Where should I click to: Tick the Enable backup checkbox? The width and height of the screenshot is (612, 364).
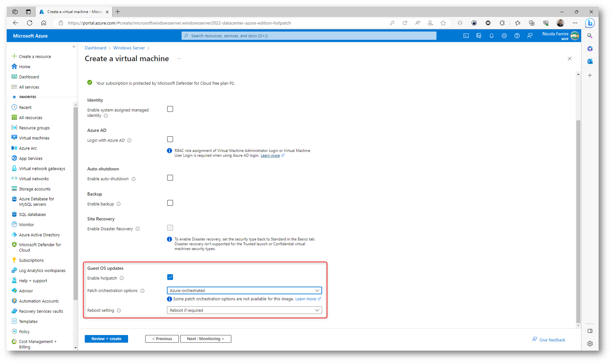click(170, 203)
